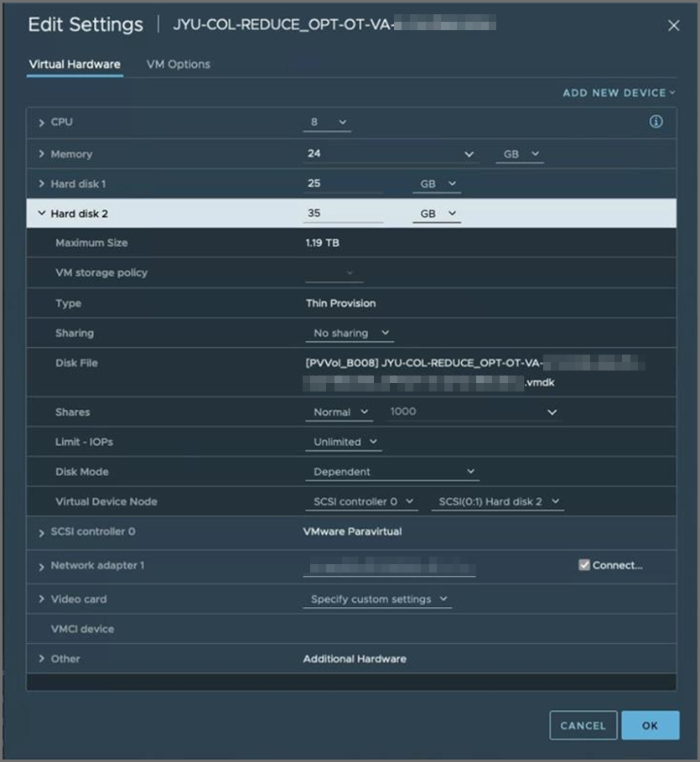This screenshot has height=762, width=700.
Task: Toggle the Connect checkbox for Network adapter 1
Action: 583,564
